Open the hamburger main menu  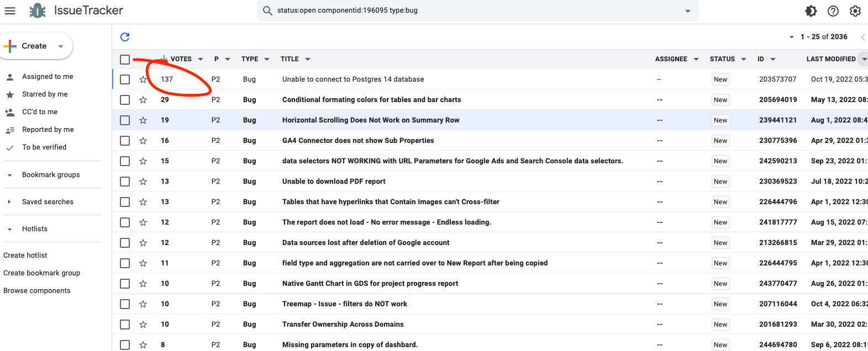click(10, 10)
